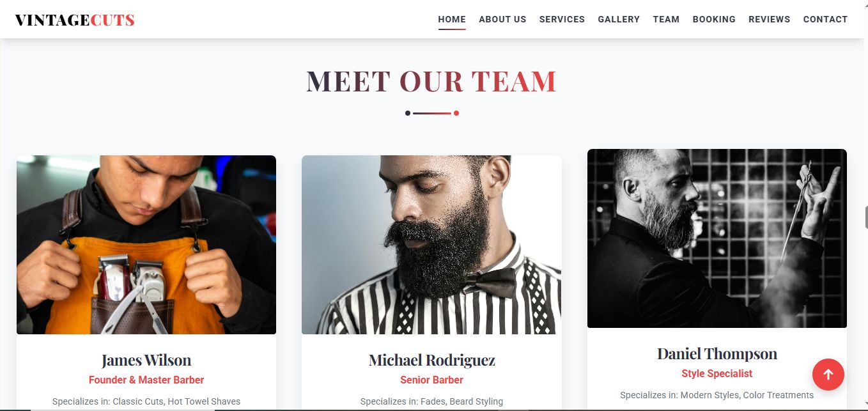Select the James Wilson name heading
The height and width of the screenshot is (411, 868).
click(146, 361)
